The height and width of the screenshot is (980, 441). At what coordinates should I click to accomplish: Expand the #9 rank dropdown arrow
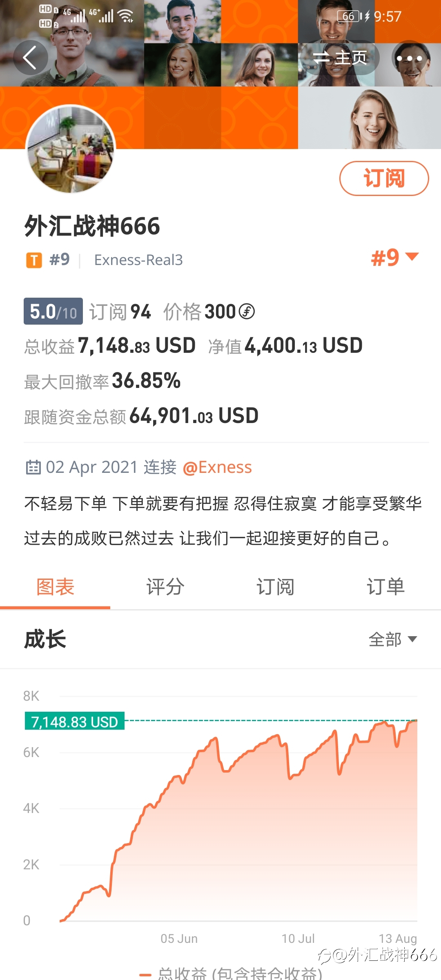pos(412,256)
